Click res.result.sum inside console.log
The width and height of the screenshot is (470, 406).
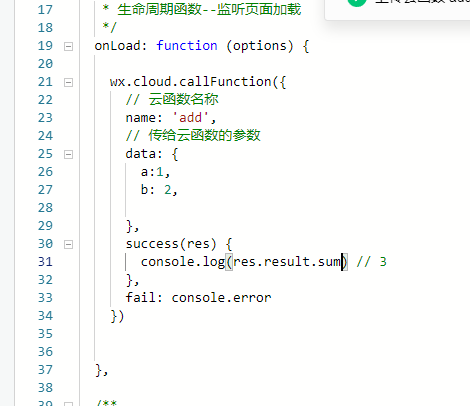tap(287, 262)
